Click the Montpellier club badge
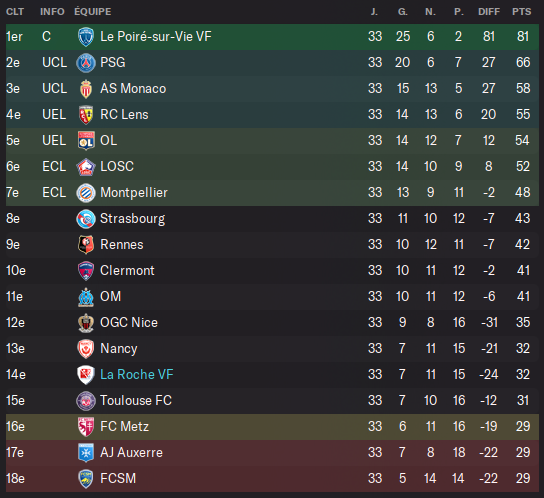Viewport: 544px width, 498px height. pyautogui.click(x=86, y=193)
